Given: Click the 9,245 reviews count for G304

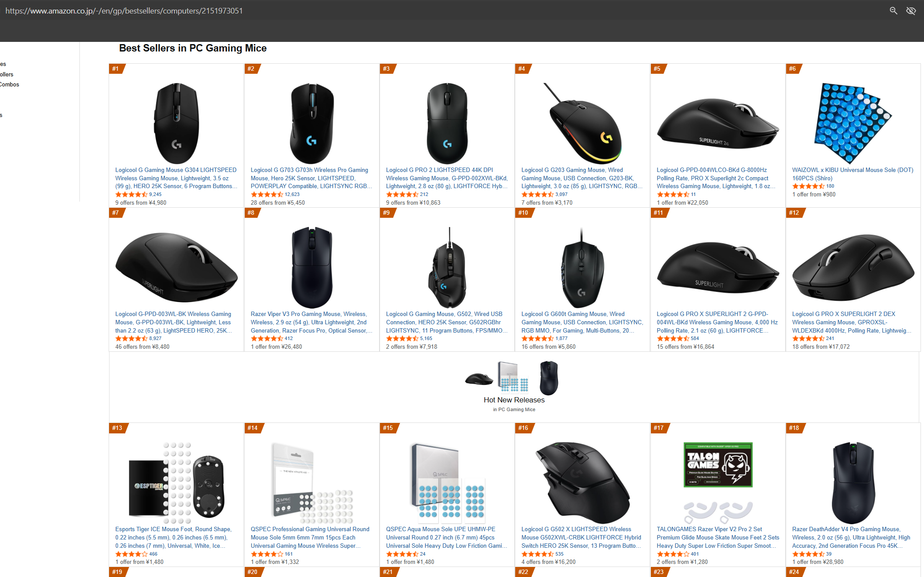Looking at the screenshot, I should [155, 194].
